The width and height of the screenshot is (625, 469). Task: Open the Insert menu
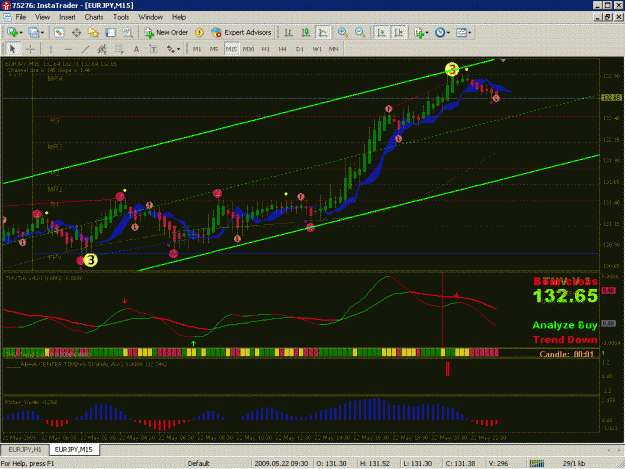[x=67, y=17]
